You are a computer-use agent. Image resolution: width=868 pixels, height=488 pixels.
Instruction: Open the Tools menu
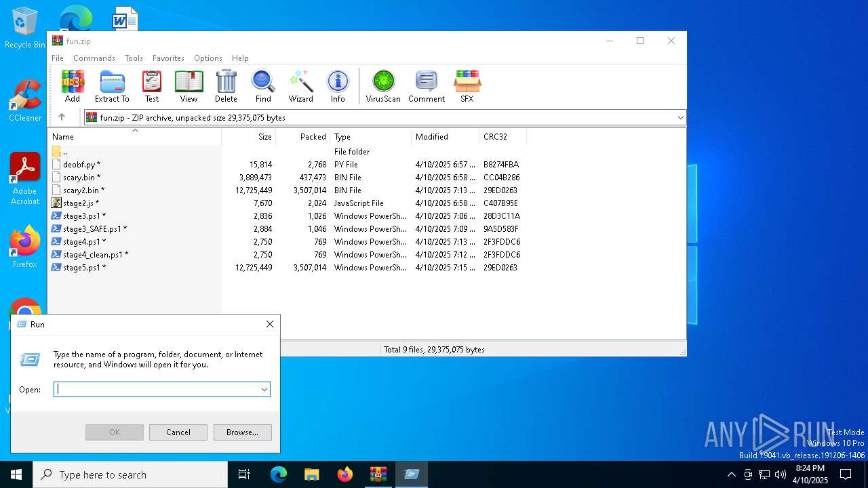[134, 58]
